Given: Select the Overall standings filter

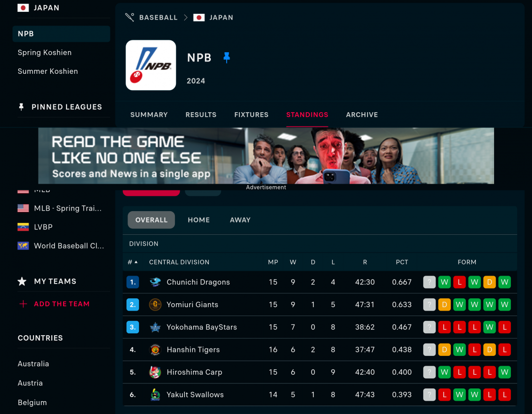Looking at the screenshot, I should click(x=151, y=220).
